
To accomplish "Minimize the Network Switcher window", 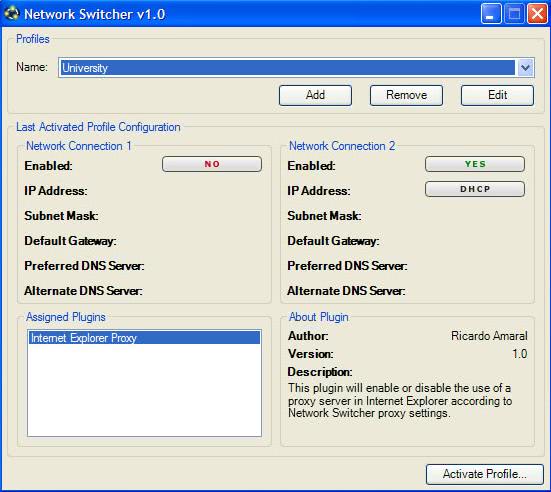I will tap(491, 14).
